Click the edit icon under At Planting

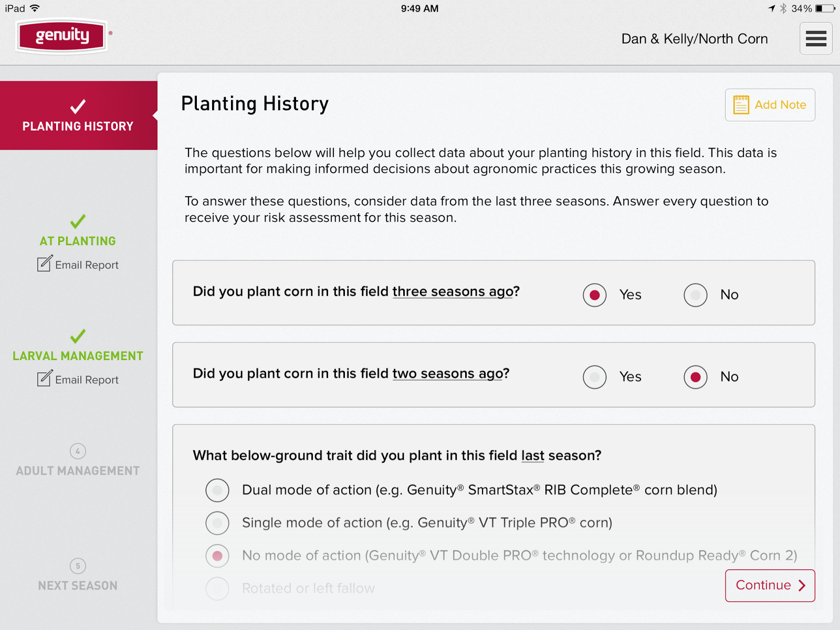45,264
